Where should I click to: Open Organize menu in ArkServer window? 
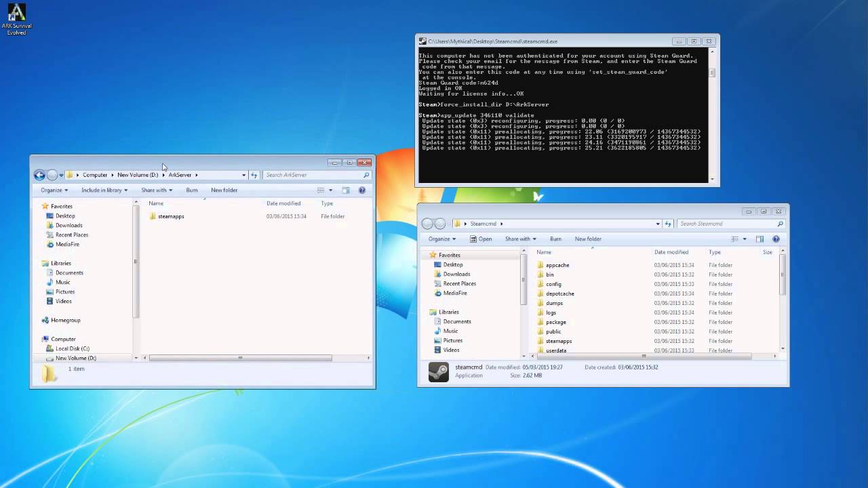coord(54,190)
